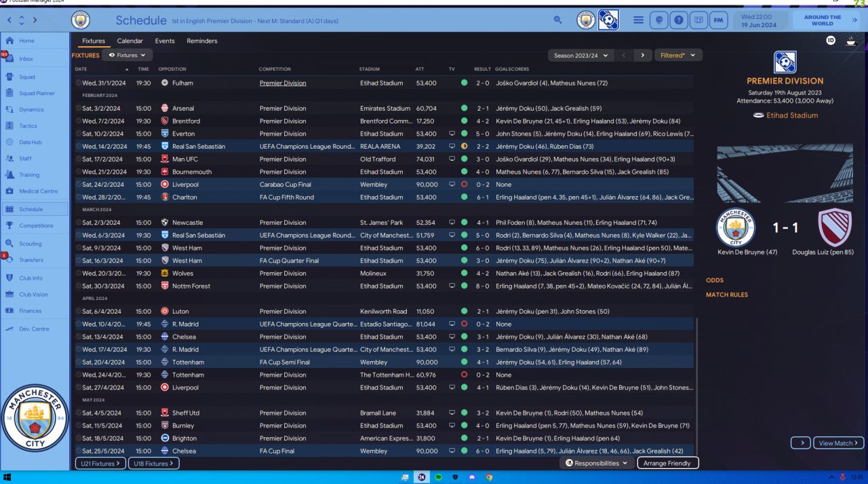Open Spotify from the Windows taskbar

coord(438,477)
